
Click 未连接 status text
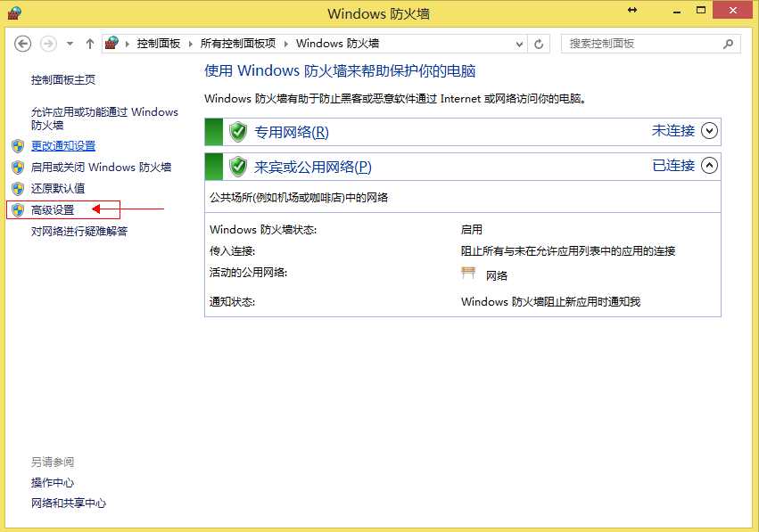[672, 131]
